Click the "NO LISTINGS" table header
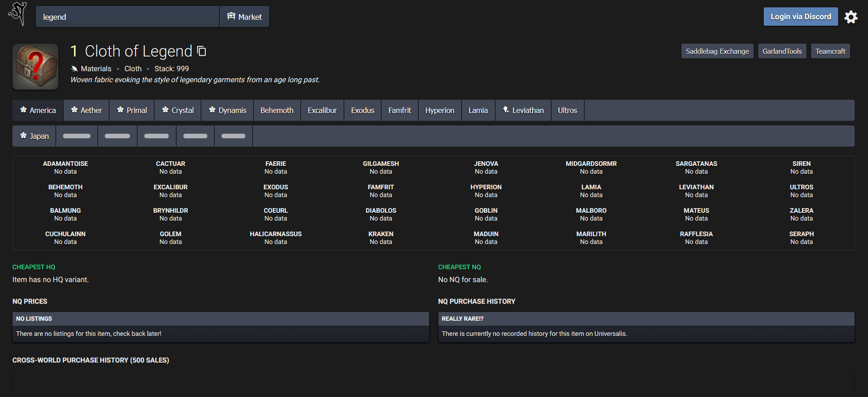 [x=221, y=319]
